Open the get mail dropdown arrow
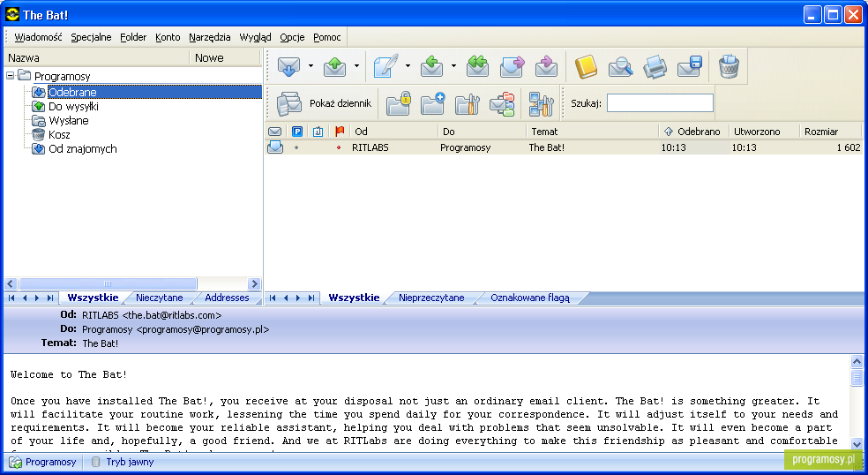 pyautogui.click(x=311, y=66)
